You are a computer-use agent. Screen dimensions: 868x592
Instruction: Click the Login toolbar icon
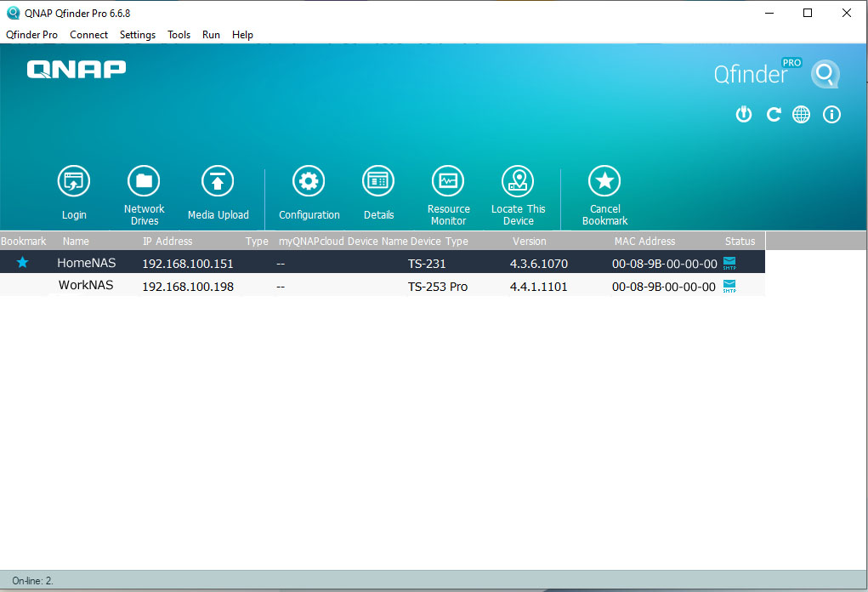coord(74,181)
